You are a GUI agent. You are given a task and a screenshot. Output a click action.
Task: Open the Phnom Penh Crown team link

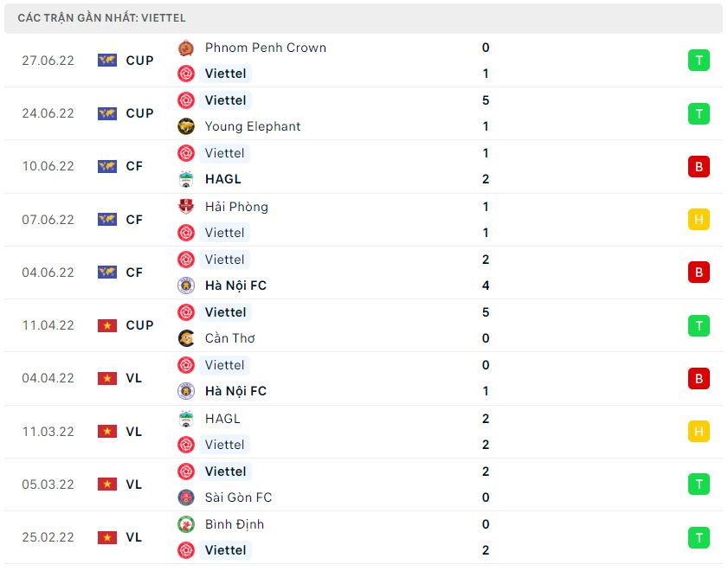click(266, 48)
